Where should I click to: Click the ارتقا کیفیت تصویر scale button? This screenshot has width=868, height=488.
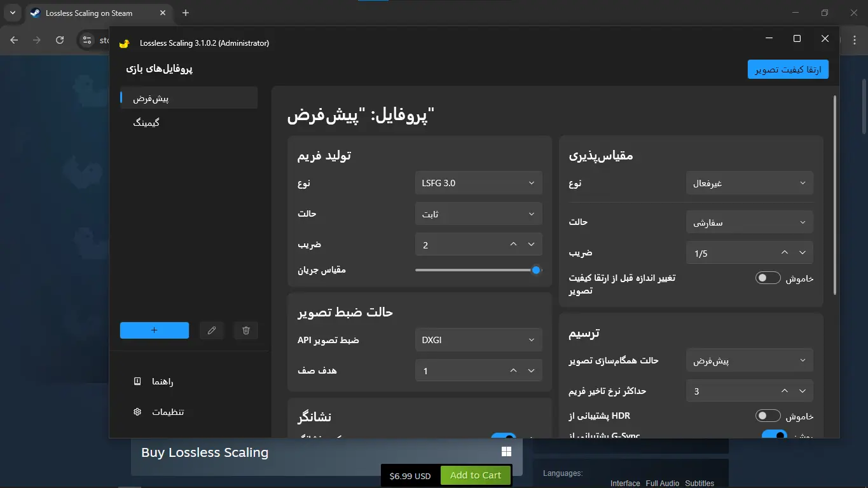[788, 69]
